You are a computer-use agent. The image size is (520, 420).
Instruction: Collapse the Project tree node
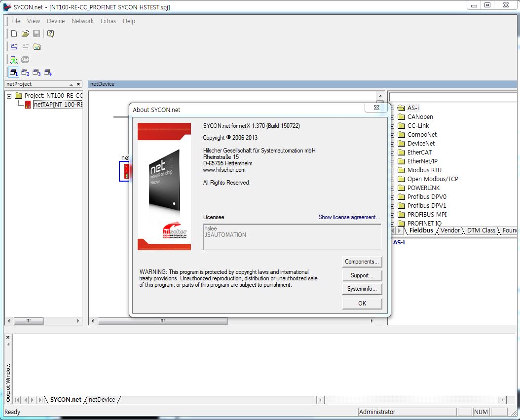coord(9,96)
